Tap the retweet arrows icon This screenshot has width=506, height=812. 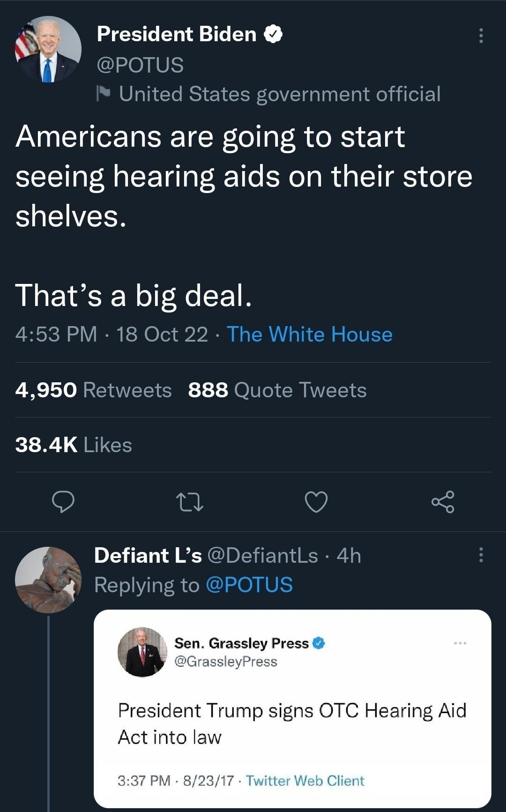coord(190,502)
